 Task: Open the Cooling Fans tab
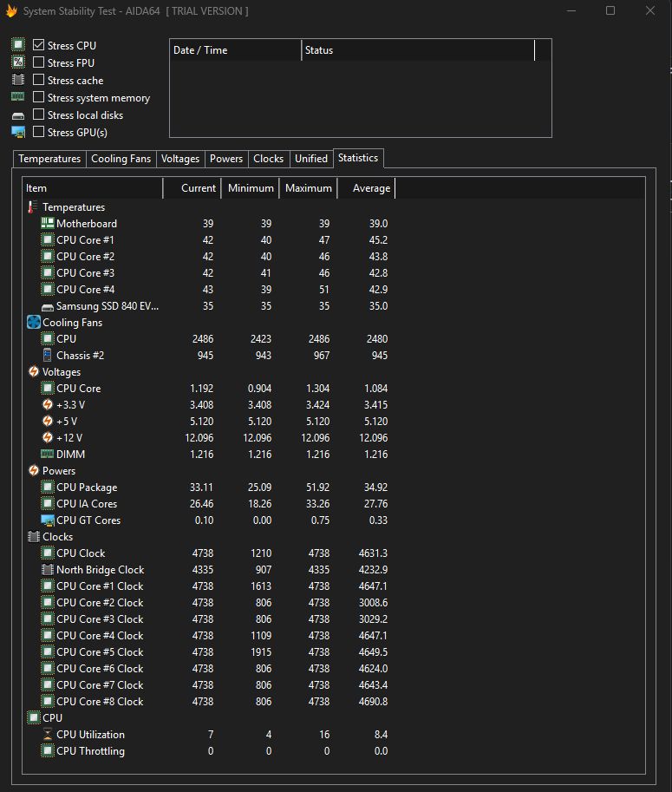click(121, 159)
